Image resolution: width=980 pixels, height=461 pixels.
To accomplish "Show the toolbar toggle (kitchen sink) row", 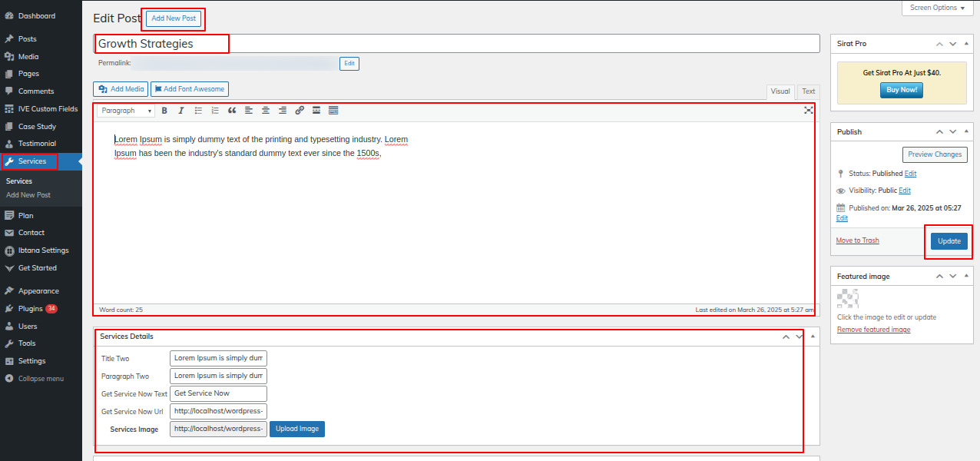I will (x=333, y=111).
